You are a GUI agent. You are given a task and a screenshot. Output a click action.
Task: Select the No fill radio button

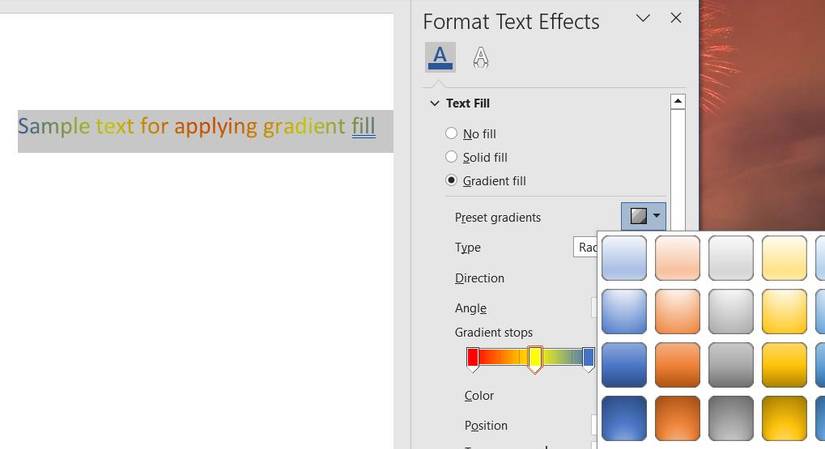452,133
